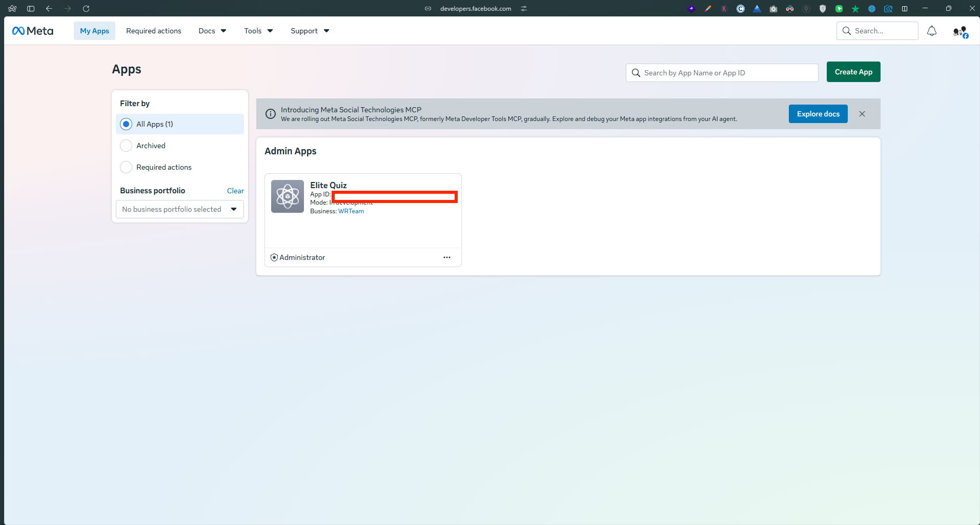Select the Archived filter radio button
The width and height of the screenshot is (980, 525).
coord(126,146)
